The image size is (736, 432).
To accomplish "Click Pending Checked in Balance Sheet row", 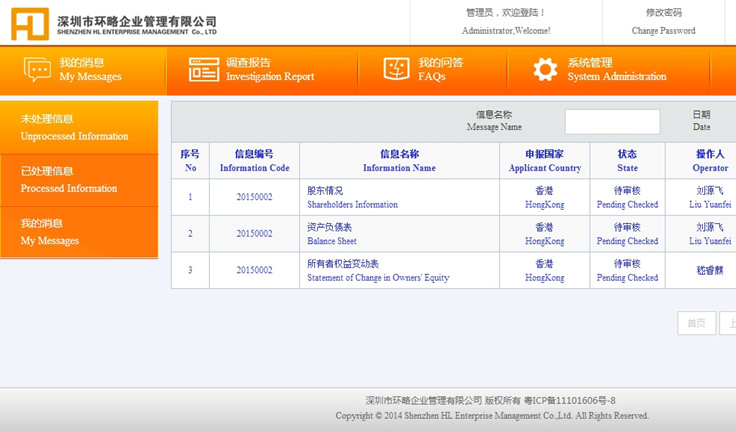I will point(628,241).
